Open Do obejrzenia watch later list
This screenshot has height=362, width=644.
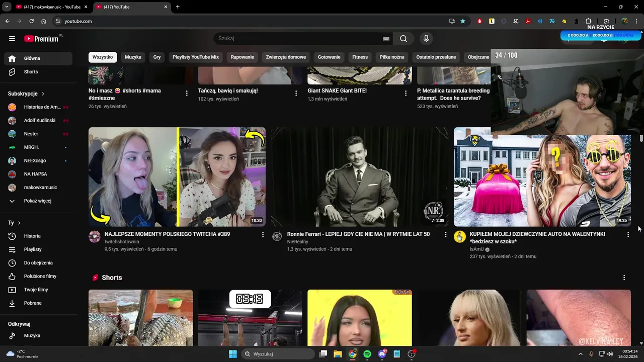tap(38, 263)
